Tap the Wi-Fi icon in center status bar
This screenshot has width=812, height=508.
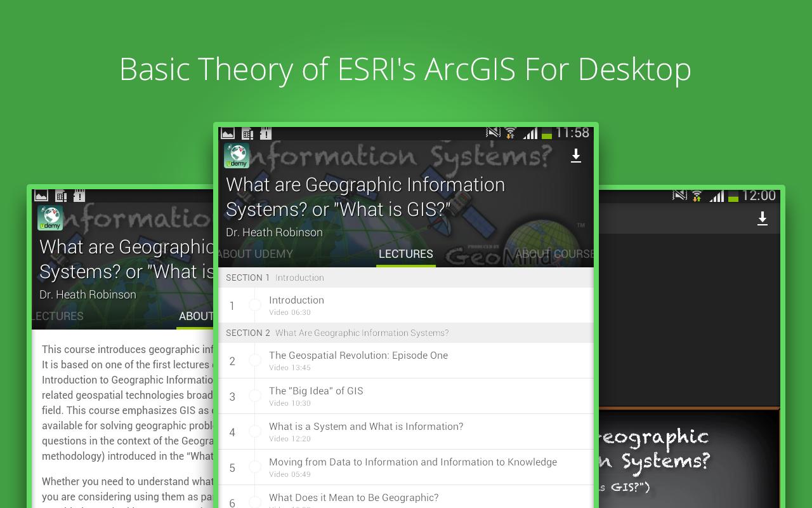point(510,133)
